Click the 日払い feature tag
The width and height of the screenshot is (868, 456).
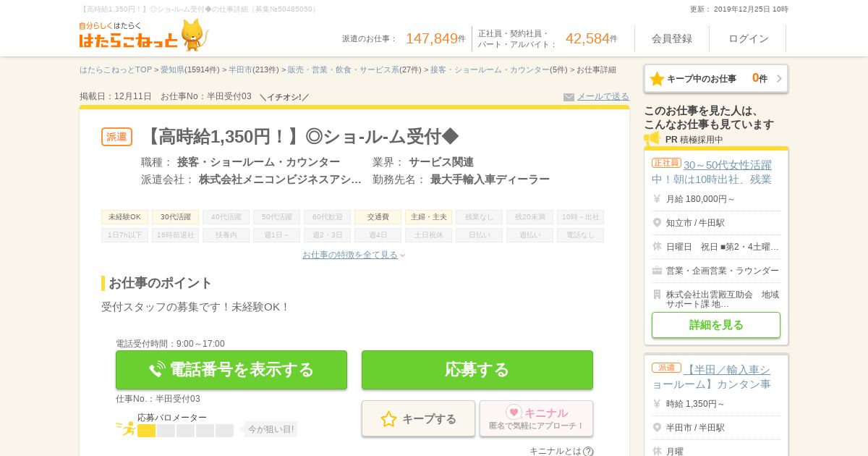479,235
